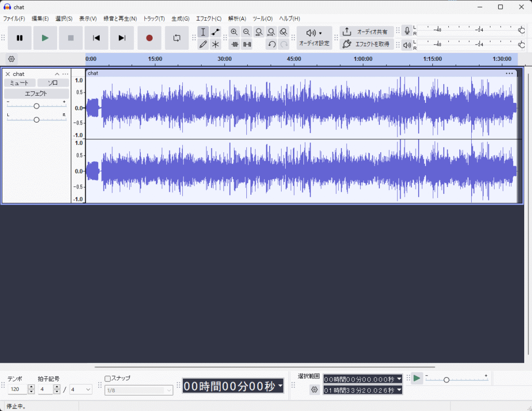Click the track gain slider knob
This screenshot has width=532, height=411.
pyautogui.click(x=36, y=106)
